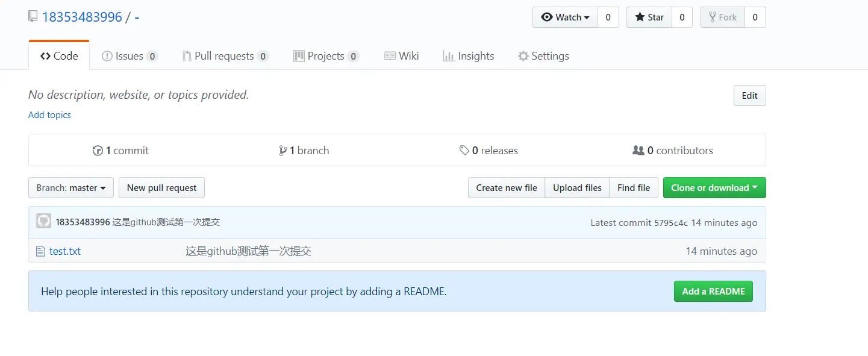
Task: Click the contributors people icon
Action: tap(639, 151)
